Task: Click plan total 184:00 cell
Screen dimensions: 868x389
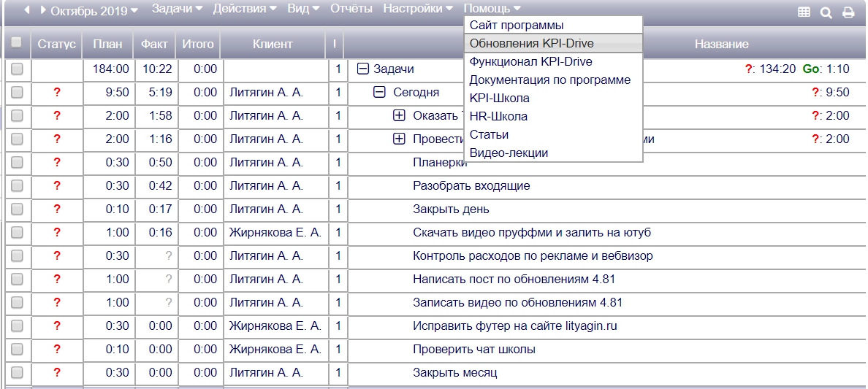Action: coord(111,69)
